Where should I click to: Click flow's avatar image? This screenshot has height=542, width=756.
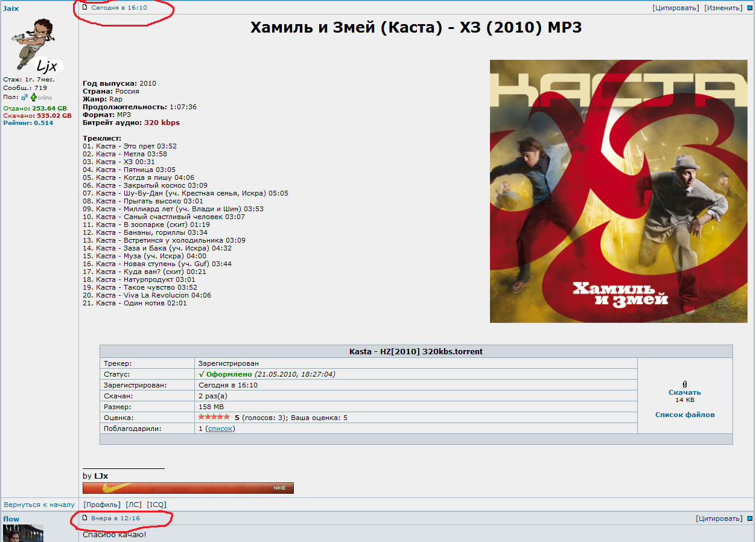[x=23, y=534]
